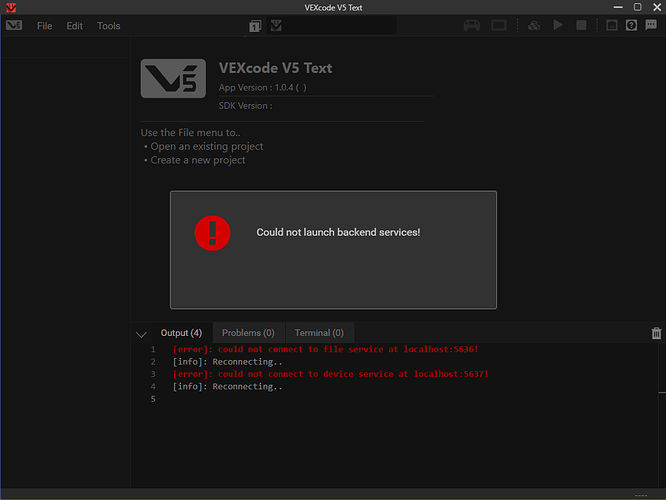This screenshot has width=666, height=500.
Task: Open the File menu
Action: pyautogui.click(x=45, y=26)
